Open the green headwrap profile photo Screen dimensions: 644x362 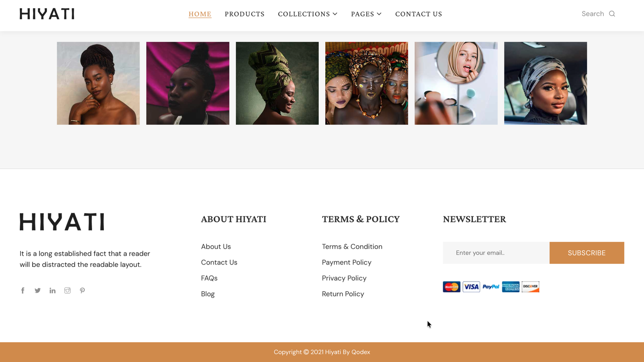tap(277, 83)
